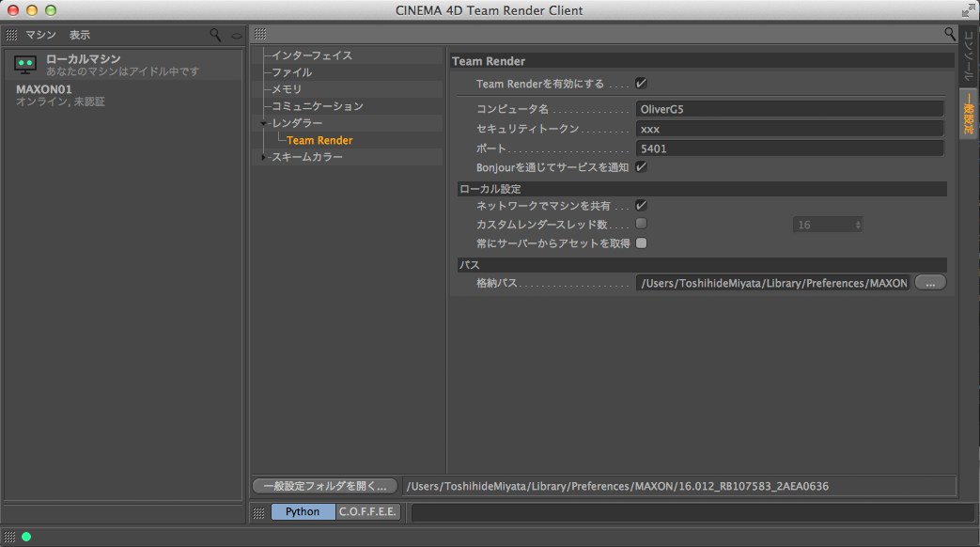Open the マシン menu

click(x=40, y=35)
